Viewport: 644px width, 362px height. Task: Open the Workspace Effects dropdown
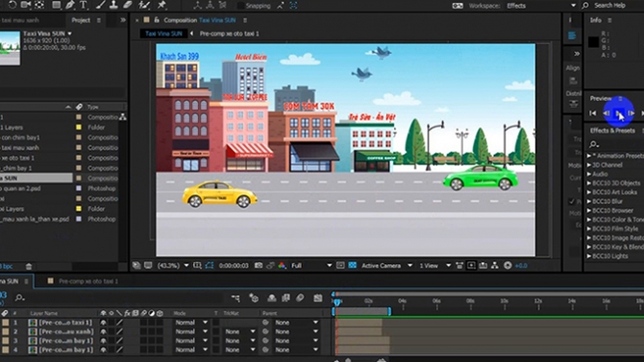click(x=541, y=6)
